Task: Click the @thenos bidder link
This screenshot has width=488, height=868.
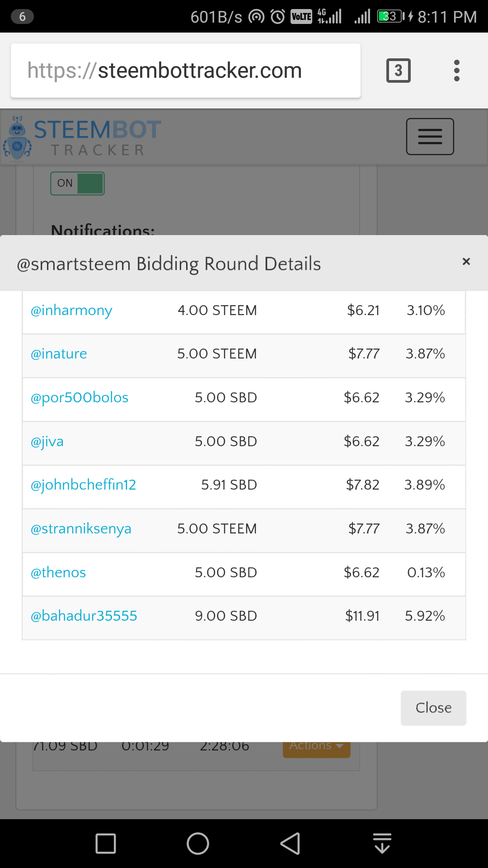Action: (x=58, y=573)
